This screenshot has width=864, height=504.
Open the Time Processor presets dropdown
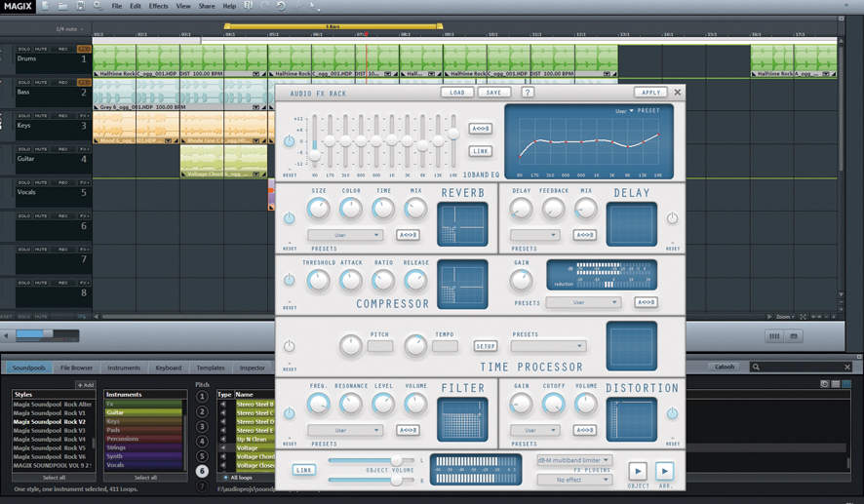548,346
